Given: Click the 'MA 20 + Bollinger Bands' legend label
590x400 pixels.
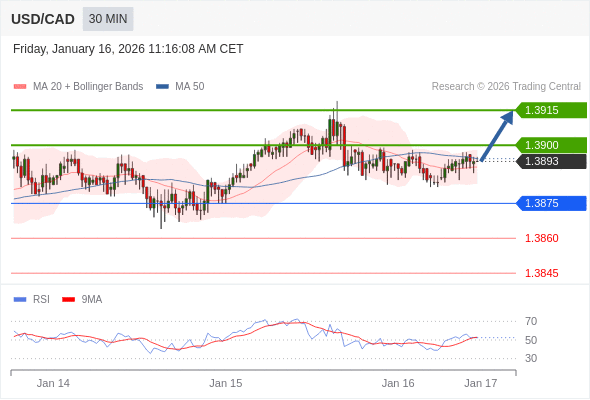Looking at the screenshot, I should (x=88, y=87).
